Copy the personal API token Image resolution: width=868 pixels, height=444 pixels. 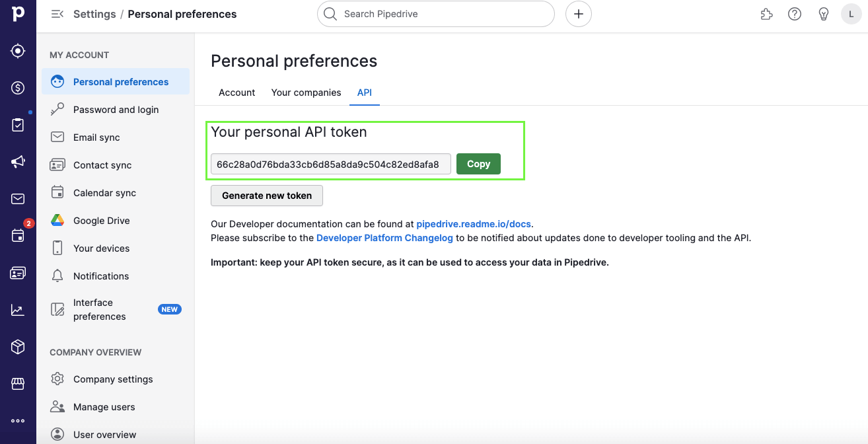pos(478,164)
